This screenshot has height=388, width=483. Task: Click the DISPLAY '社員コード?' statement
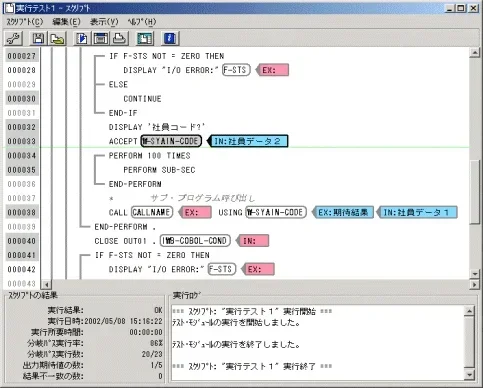point(156,127)
